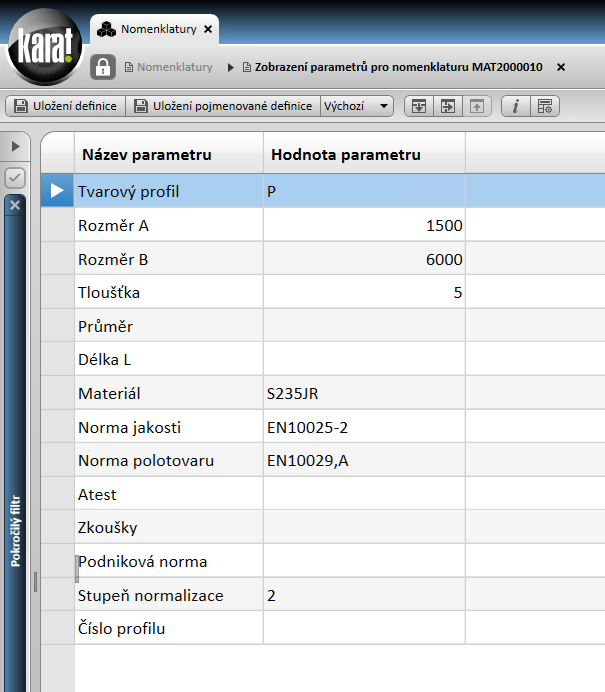Viewport: 605px width, 692px height.
Task: Open the Výchozí definition dropdown
Action: [357, 106]
